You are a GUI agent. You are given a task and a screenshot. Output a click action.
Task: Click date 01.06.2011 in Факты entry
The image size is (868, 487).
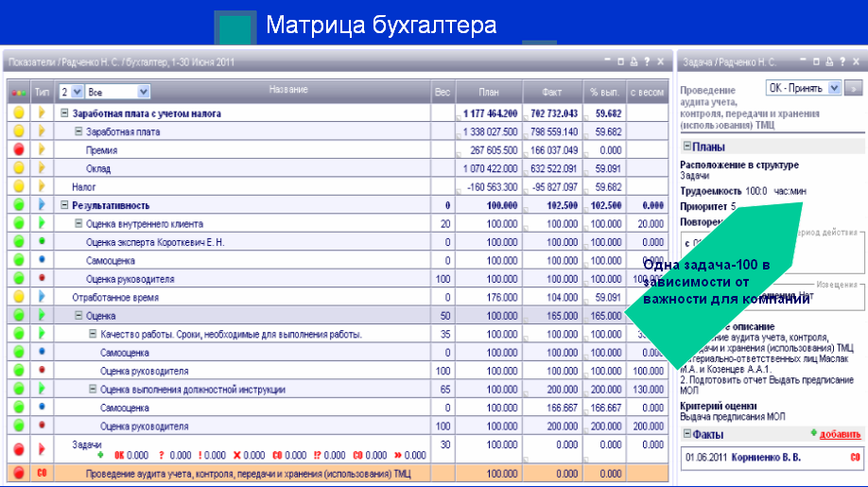705,458
